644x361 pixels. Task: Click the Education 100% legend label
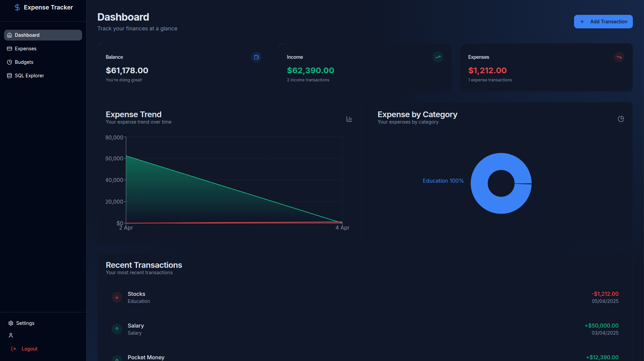coord(443,181)
